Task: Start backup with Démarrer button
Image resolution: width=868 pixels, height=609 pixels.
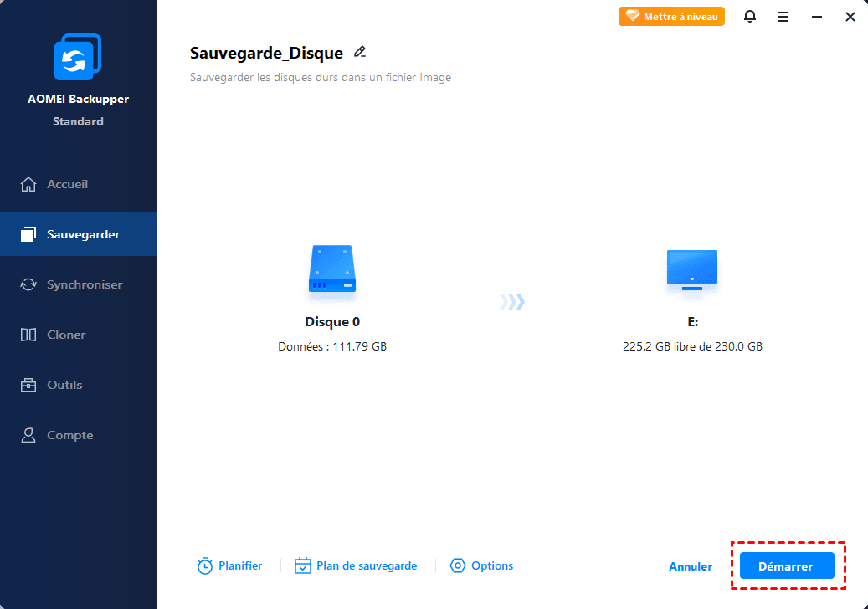Action: coord(787,565)
